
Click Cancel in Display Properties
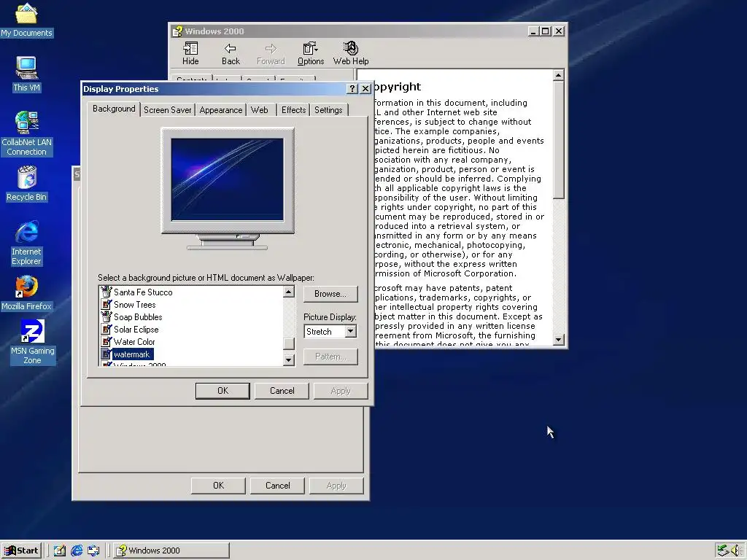pyautogui.click(x=282, y=391)
